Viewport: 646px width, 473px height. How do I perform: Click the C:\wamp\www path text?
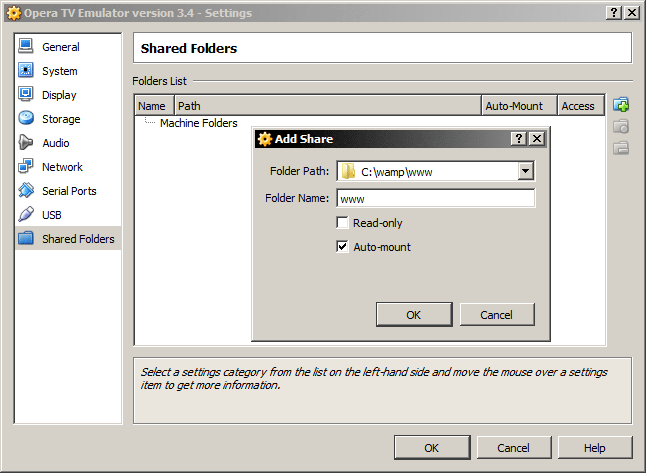[x=397, y=172]
